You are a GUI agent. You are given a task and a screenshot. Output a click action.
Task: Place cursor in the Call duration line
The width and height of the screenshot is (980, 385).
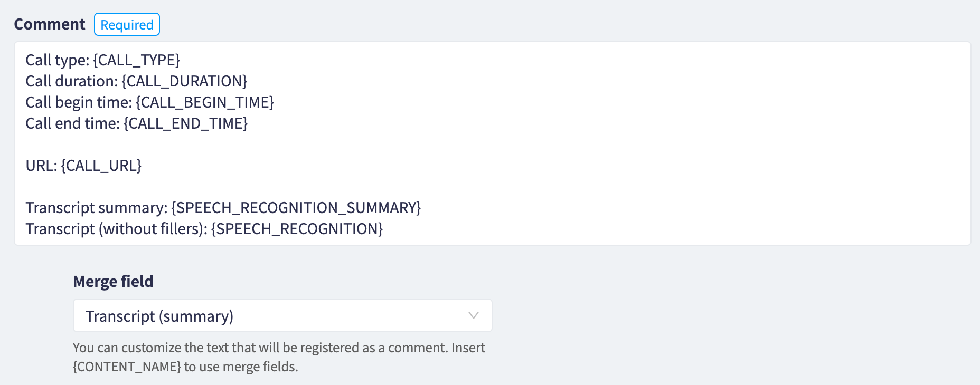(x=71, y=81)
